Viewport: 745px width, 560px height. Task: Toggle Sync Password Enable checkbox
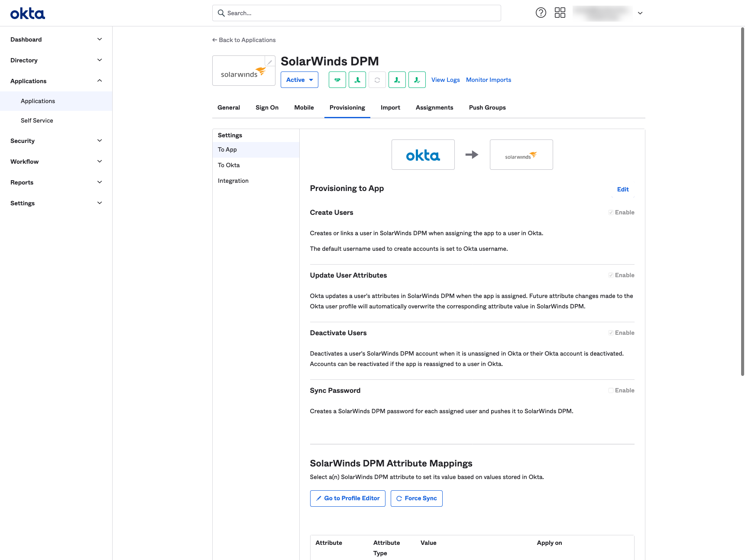pos(611,390)
